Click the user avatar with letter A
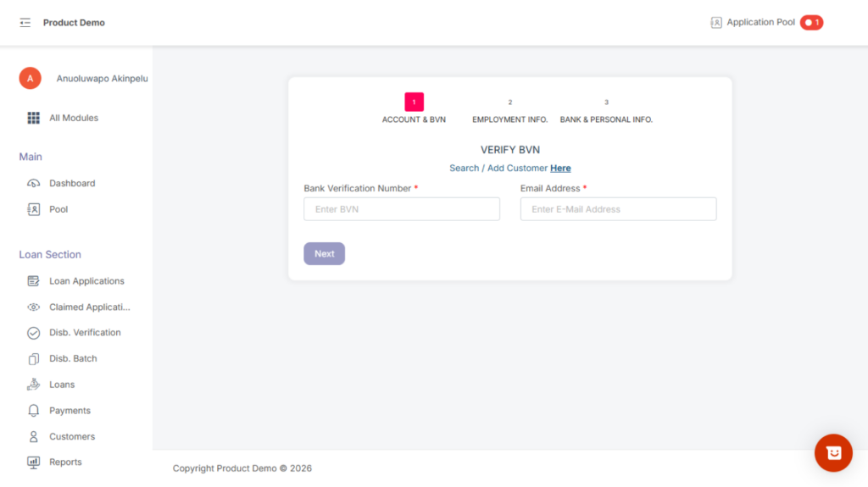Viewport: 868px width, 487px height. point(30,79)
